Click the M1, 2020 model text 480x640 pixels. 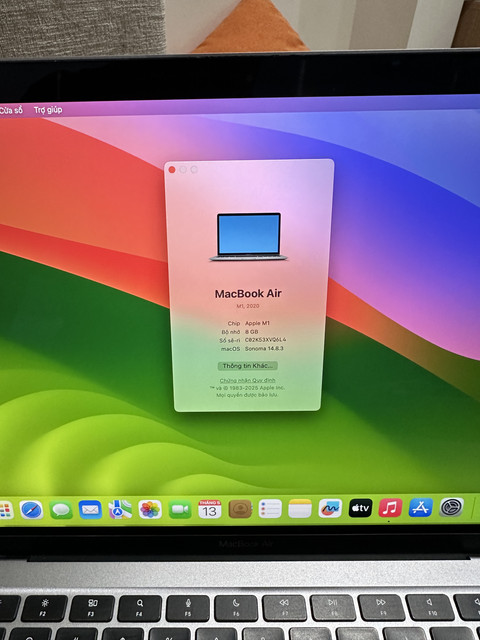tap(248, 306)
